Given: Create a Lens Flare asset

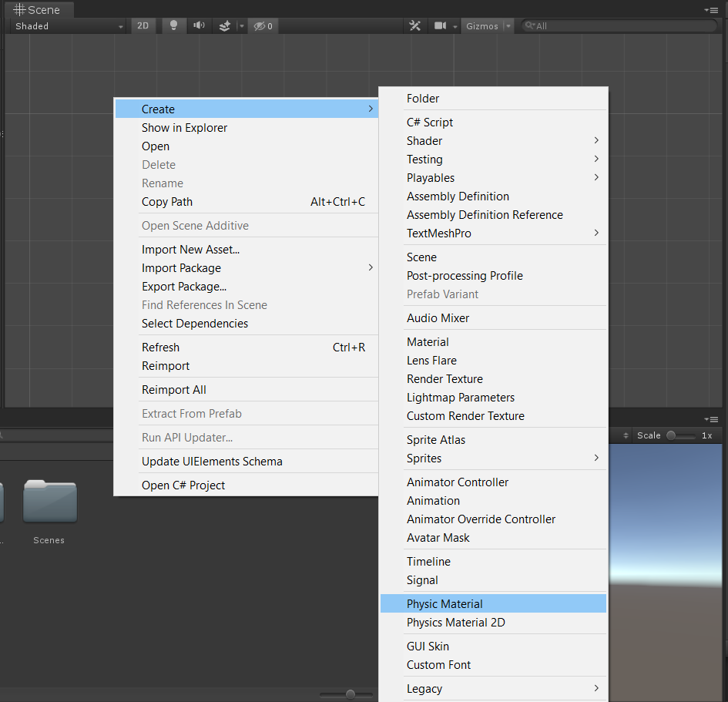Looking at the screenshot, I should (x=493, y=361).
